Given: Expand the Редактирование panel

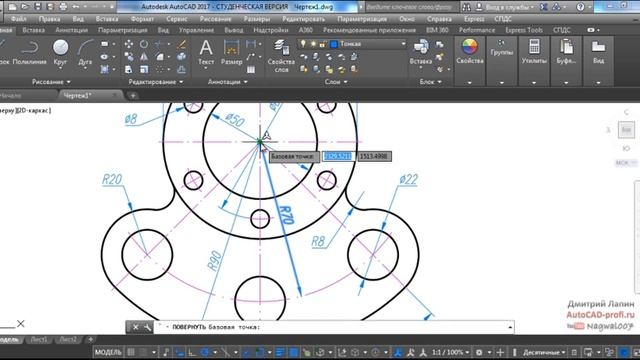Looking at the screenshot, I should (x=156, y=82).
